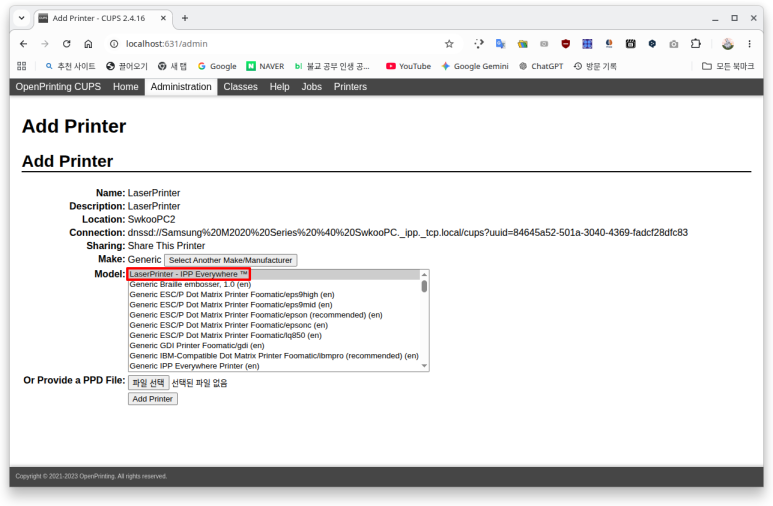Click the site info icon in address bar
The width and height of the screenshot is (773, 506).
point(114,44)
